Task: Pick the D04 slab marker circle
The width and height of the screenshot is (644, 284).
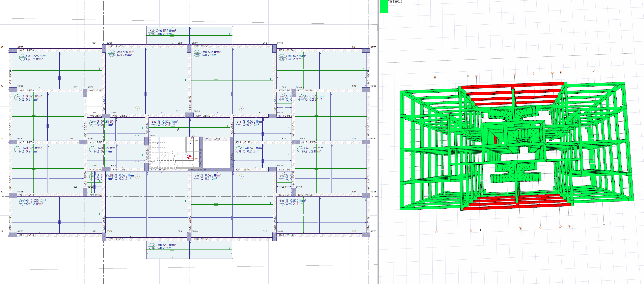Action: click(x=23, y=57)
